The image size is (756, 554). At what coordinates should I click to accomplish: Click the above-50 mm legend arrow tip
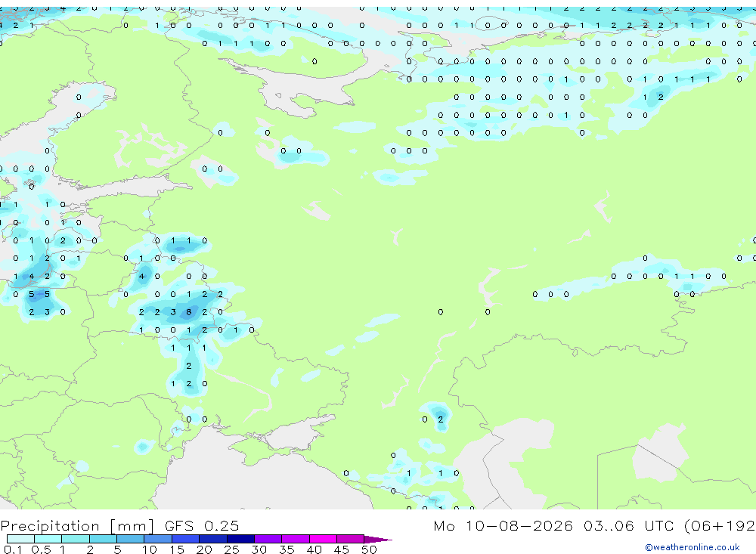378,539
